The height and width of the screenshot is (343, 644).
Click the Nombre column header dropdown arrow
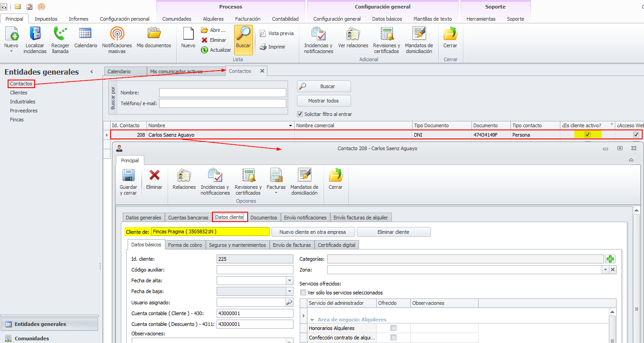(290, 126)
